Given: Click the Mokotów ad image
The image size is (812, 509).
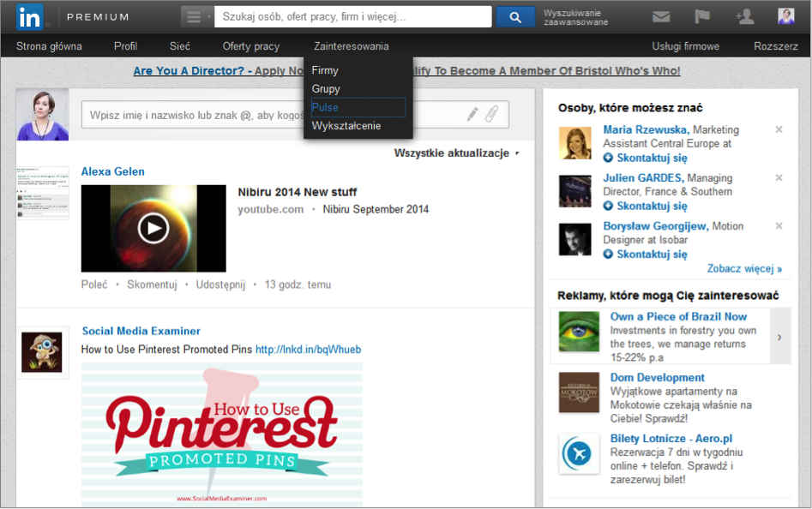Looking at the screenshot, I should coord(579,392).
